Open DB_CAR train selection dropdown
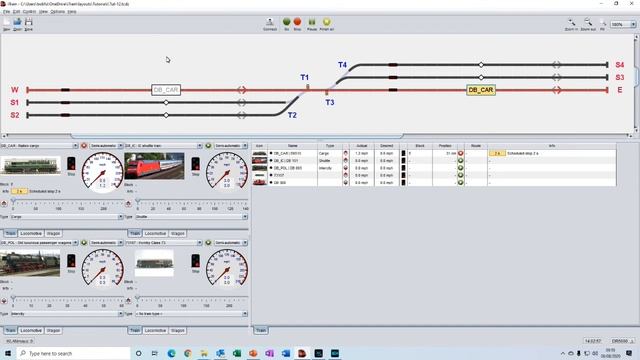640x360 pixels. pos(75,146)
